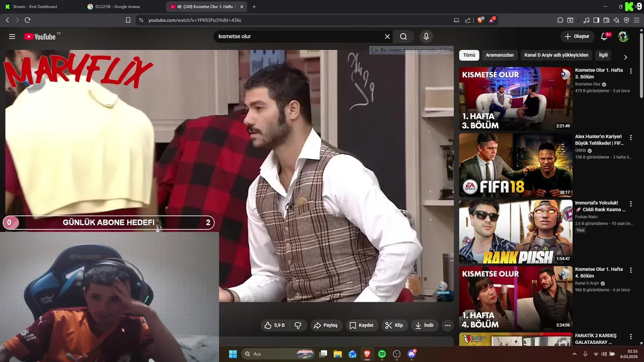Open options for 4. Bölüm recommendation
Screen dimensions: 644x362
click(x=631, y=270)
